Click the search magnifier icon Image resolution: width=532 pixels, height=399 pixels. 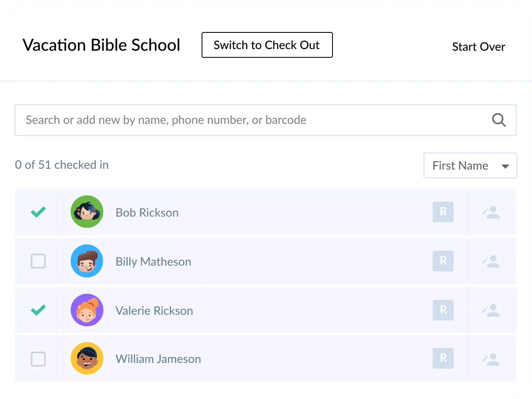click(x=499, y=120)
